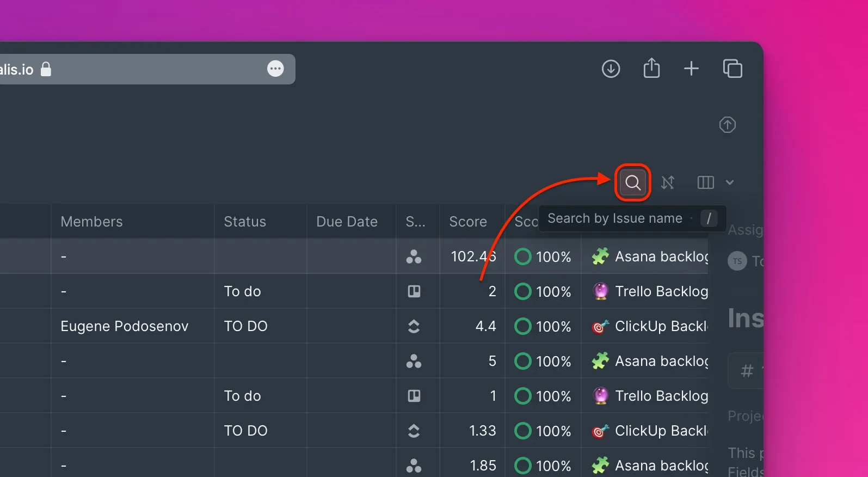Open the columns layout icon
Viewport: 868px width, 477px height.
[705, 182]
